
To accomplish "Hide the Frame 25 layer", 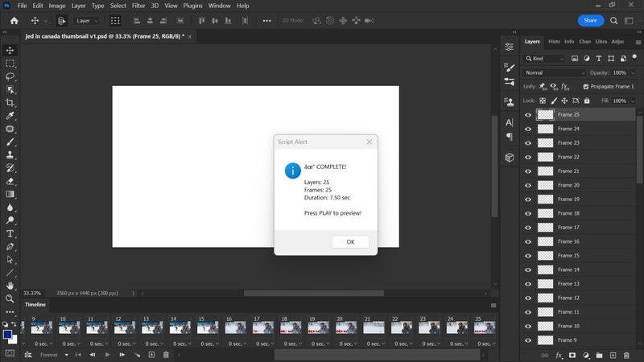I will click(x=528, y=115).
